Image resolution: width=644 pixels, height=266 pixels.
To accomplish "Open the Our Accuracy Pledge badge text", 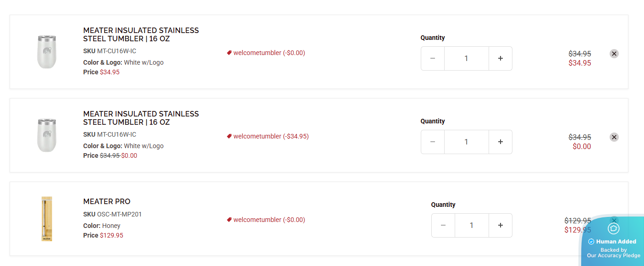I will pyautogui.click(x=613, y=255).
